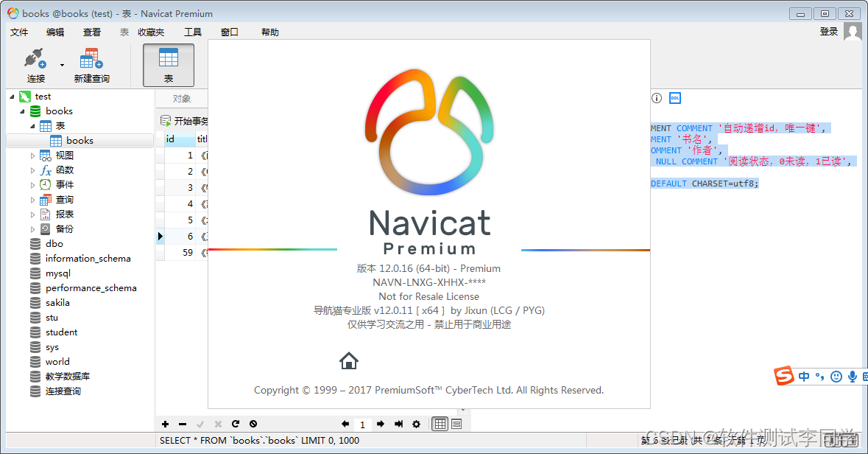Screen dimensions: 868x454
Task: Expand the 函数 functions node
Action: 32,170
